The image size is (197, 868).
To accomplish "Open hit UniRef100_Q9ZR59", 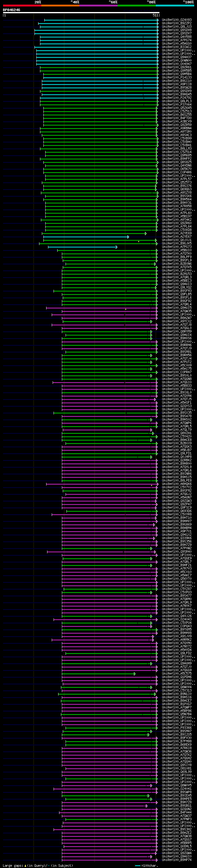I will 177,125.
